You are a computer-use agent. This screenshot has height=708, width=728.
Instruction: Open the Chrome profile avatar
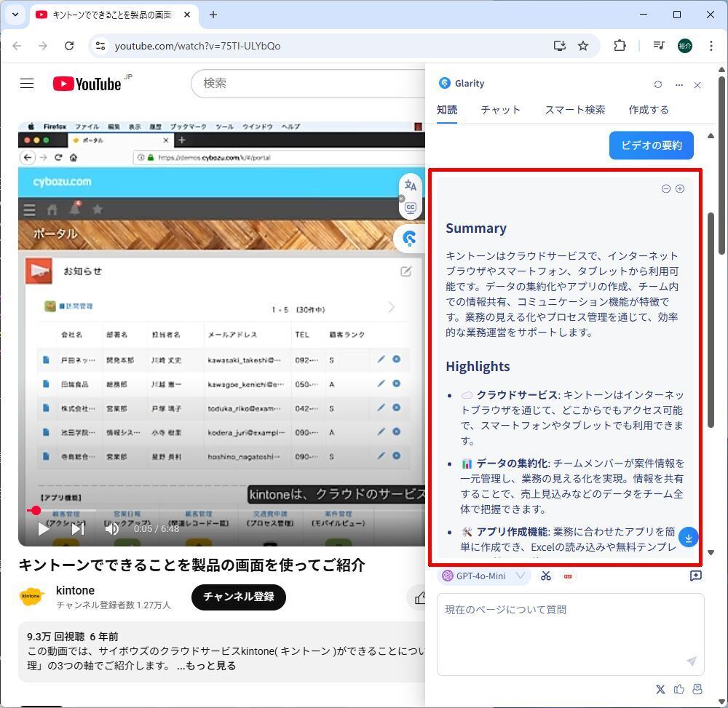click(x=685, y=45)
